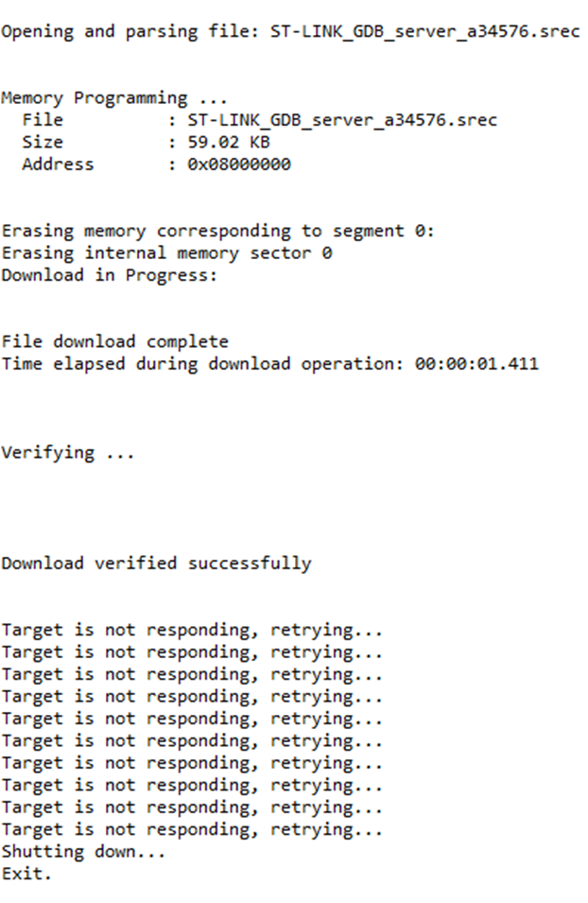
Task: Click the 'File download complete' message
Action: pyautogui.click(x=114, y=341)
